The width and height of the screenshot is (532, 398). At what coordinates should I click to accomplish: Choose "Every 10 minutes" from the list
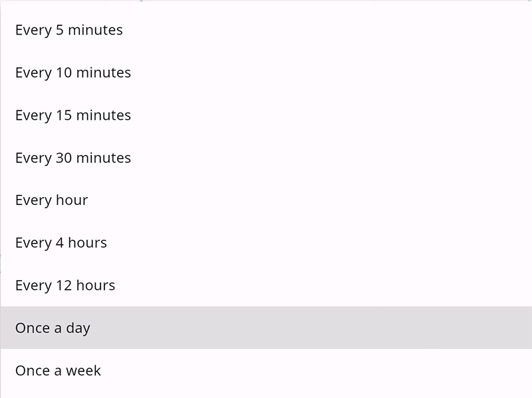[x=73, y=73]
